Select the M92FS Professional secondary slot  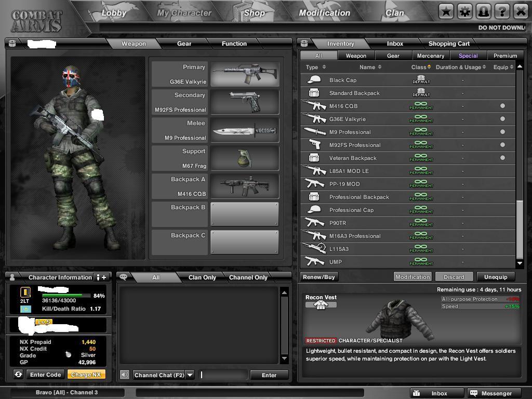[245, 102]
